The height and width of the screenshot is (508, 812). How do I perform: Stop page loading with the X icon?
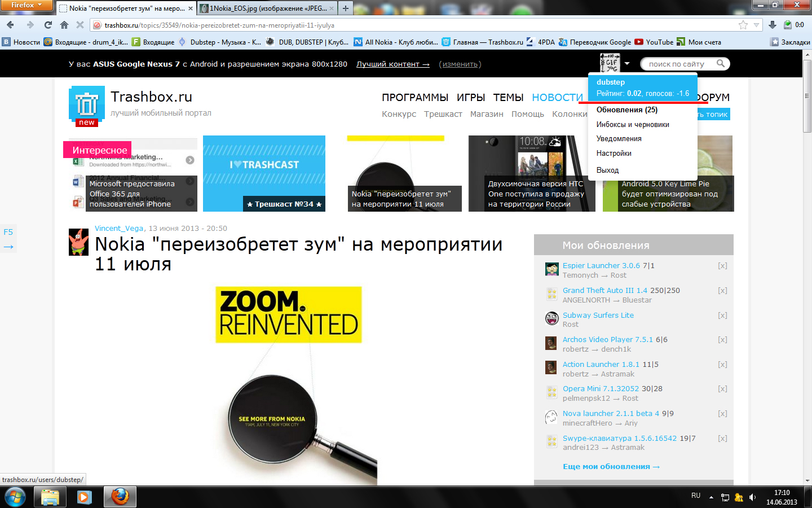pyautogui.click(x=80, y=25)
